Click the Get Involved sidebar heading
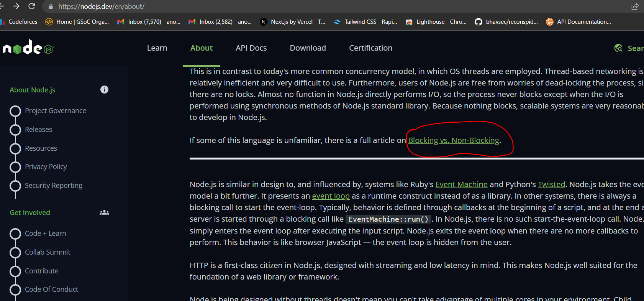 tap(30, 212)
